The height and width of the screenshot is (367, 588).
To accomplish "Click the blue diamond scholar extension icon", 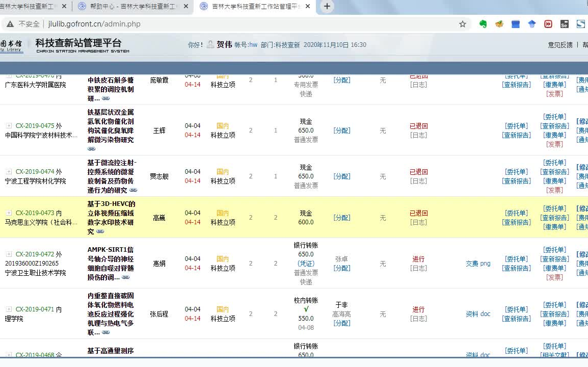I will pos(531,23).
